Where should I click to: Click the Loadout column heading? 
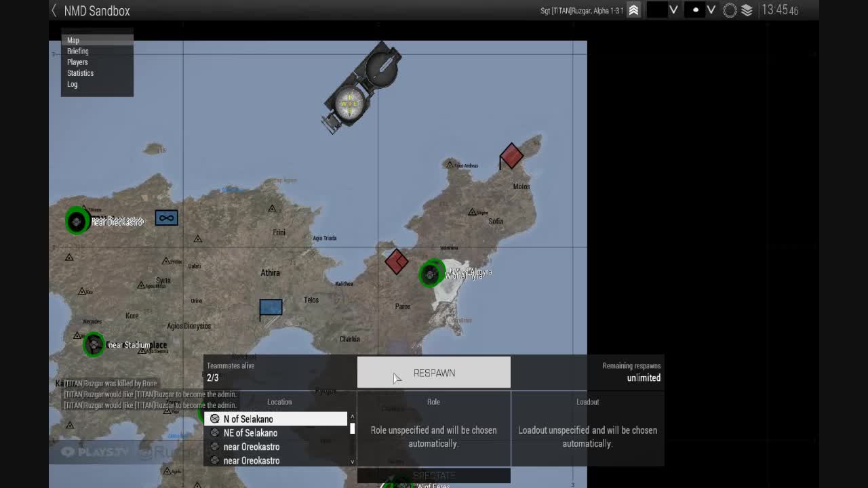pos(587,402)
